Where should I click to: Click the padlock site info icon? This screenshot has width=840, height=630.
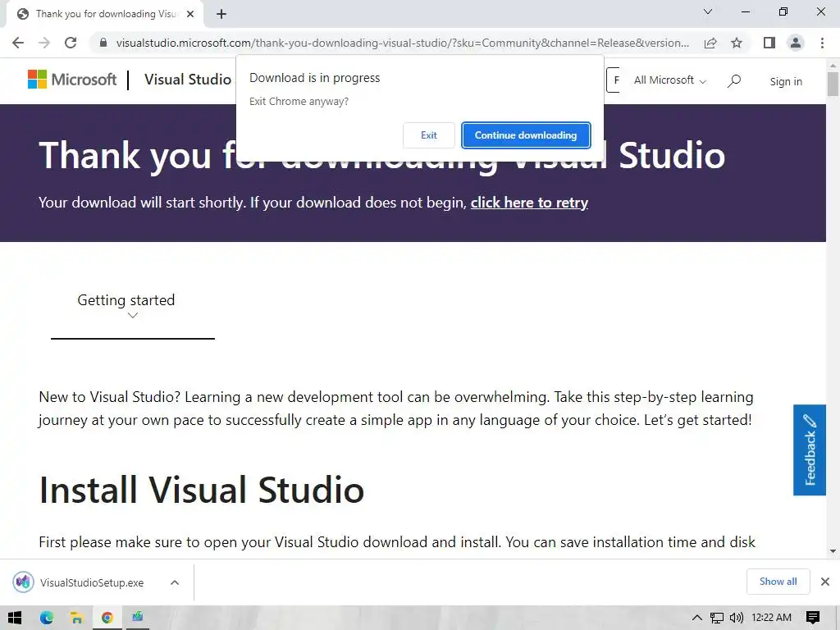[103, 43]
